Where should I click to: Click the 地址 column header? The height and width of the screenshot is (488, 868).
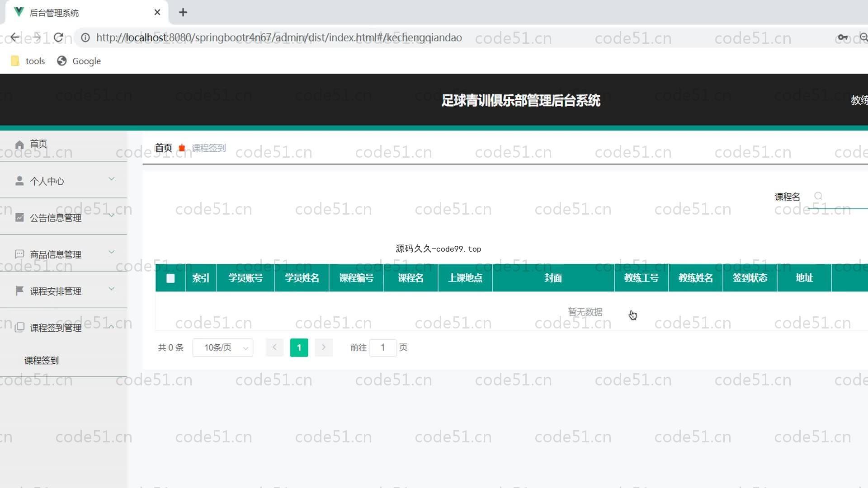pos(804,278)
